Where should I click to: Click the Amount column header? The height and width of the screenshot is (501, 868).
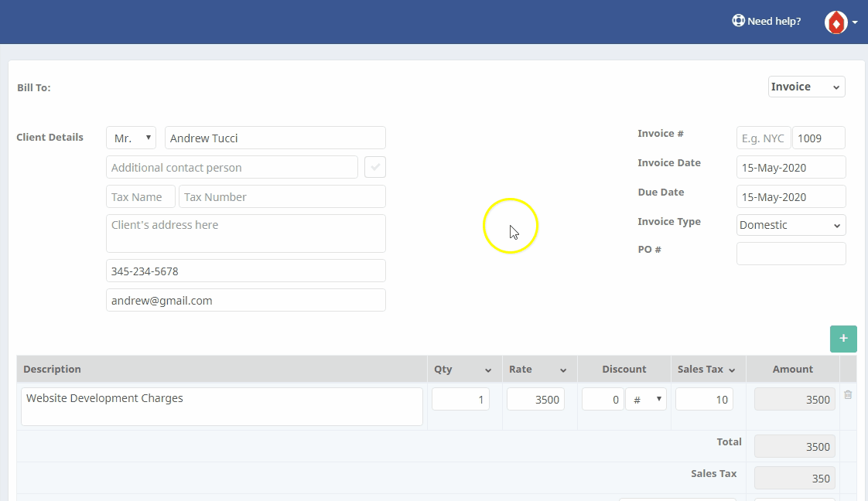point(793,369)
